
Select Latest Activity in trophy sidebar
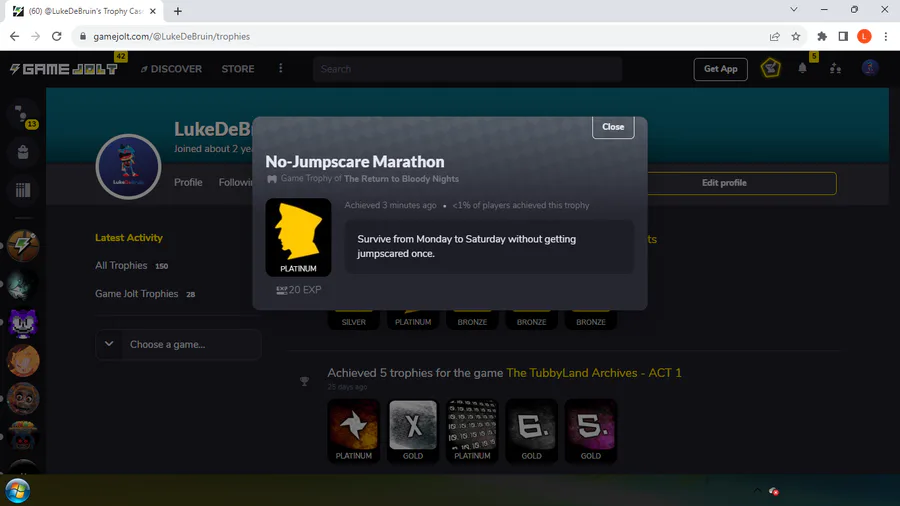coord(129,238)
